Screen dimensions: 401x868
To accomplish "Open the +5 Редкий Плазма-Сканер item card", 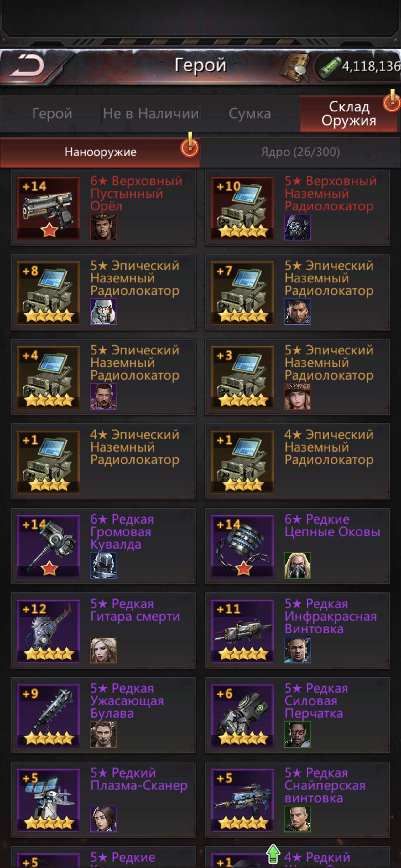I will (103, 800).
